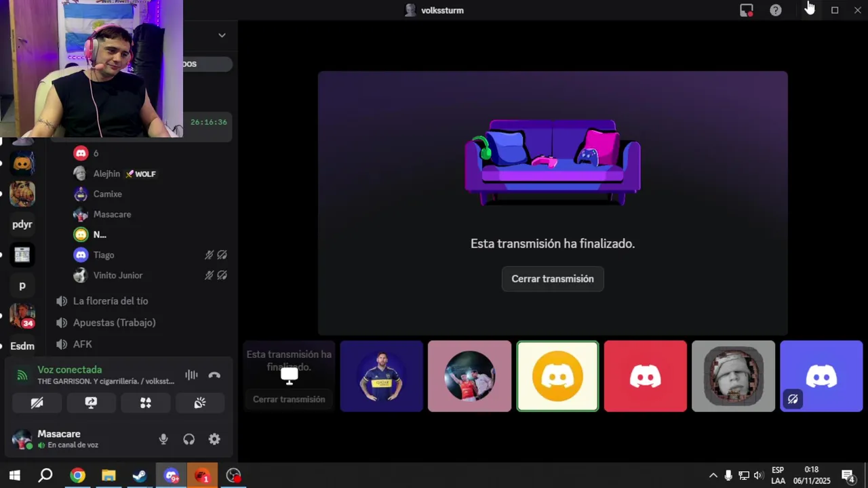Click Vinito Junior's muted microphone icon
The height and width of the screenshot is (488, 868).
click(x=210, y=275)
